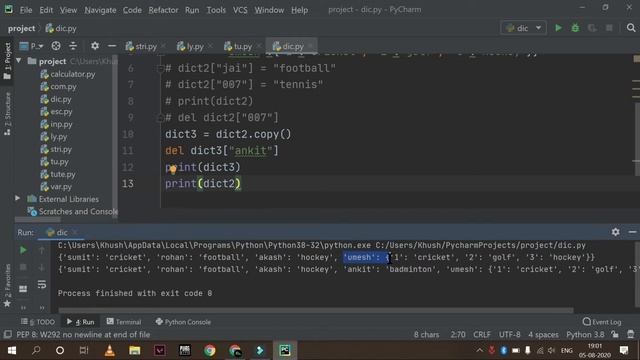Close the dic Run tab
This screenshot has height=360, width=640.
click(x=75, y=232)
